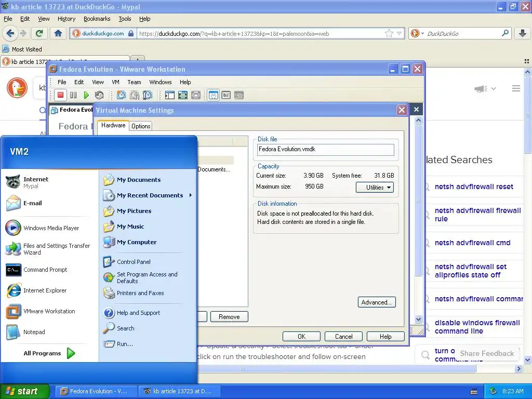Switch to Fedora Evolution taskbar button

click(x=96, y=391)
